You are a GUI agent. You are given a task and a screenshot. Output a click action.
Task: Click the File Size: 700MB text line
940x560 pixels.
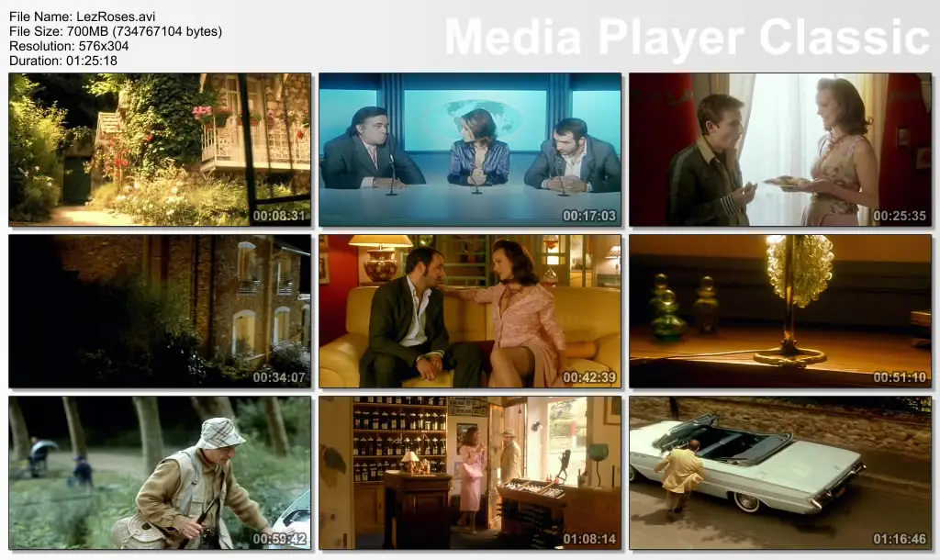116,31
